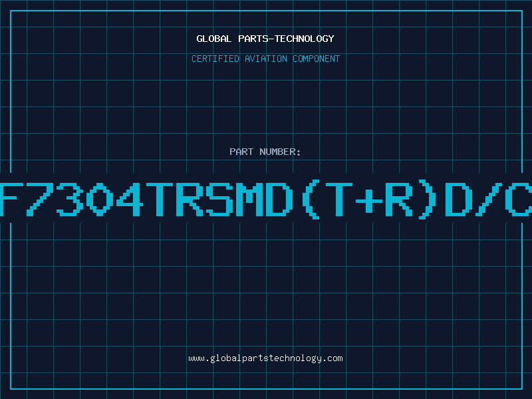Select the opening parenthesis in the part number
Viewport: 532px width, 399px height.
coord(311,199)
